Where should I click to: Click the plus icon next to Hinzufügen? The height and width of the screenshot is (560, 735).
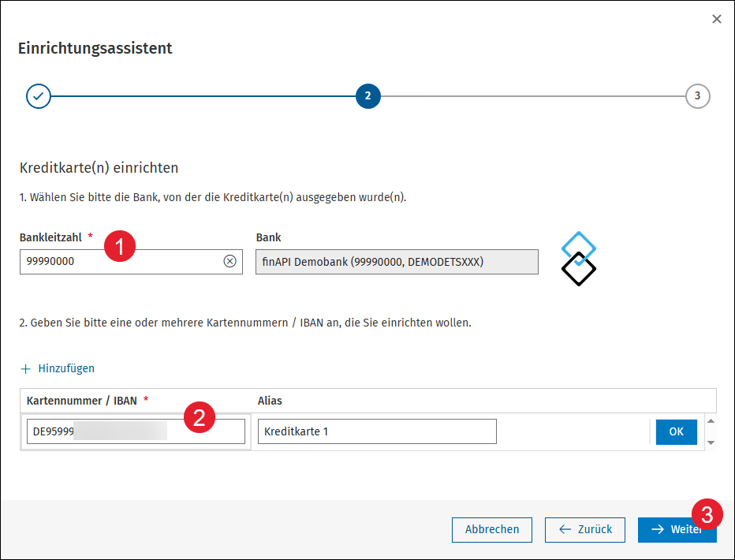pos(25,369)
